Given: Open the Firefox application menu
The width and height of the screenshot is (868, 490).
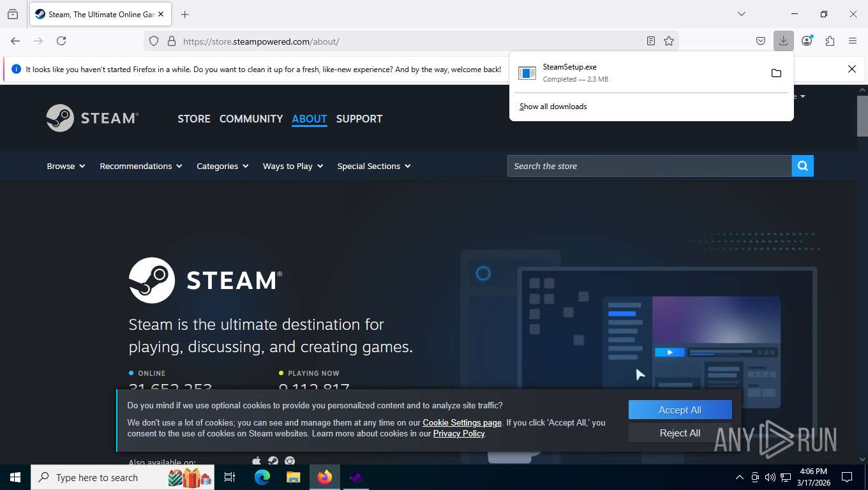Looking at the screenshot, I should tap(853, 41).
